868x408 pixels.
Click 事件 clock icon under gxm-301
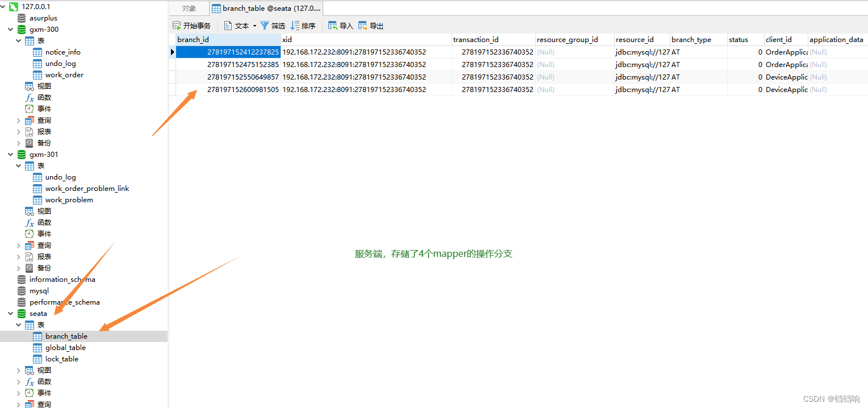(30, 234)
